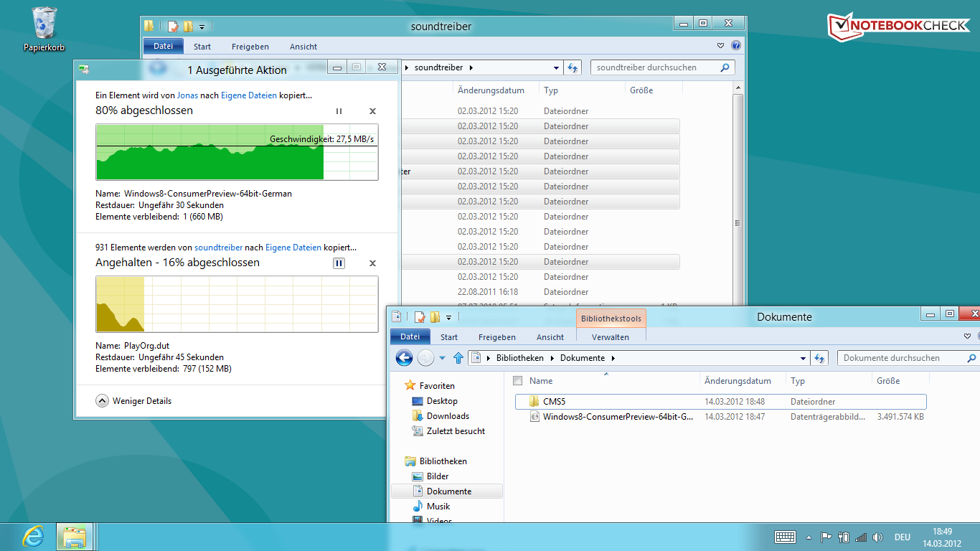Expand the soundtreiber address history dropdown
The image size is (980, 551).
[557, 68]
